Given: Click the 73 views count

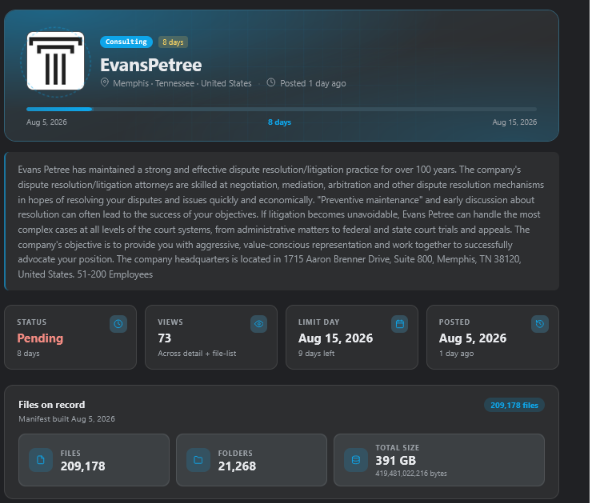Looking at the screenshot, I should pos(164,338).
